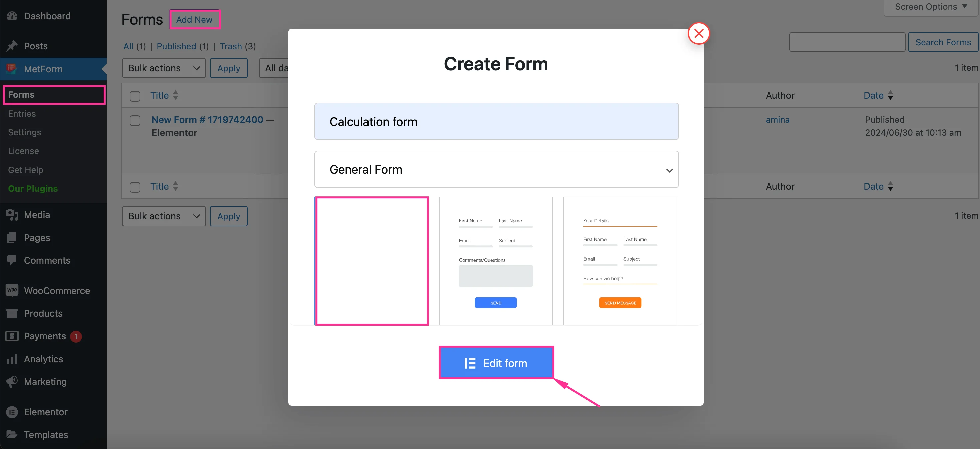Check select-all box in table footer

[135, 187]
